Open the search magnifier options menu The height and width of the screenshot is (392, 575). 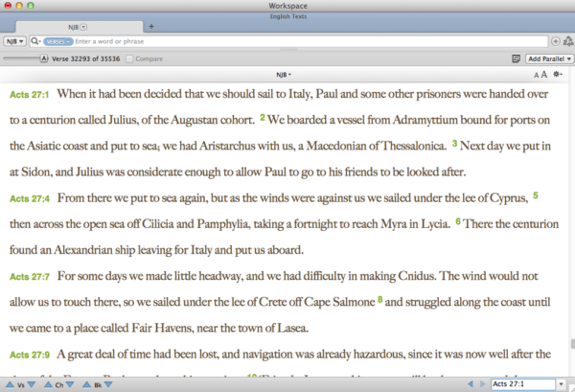35,41
